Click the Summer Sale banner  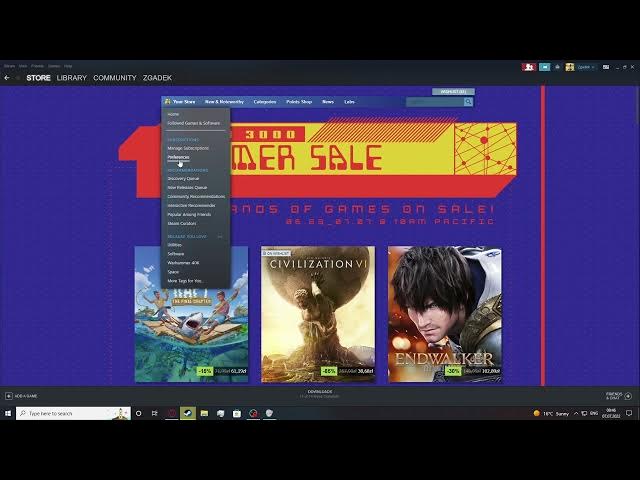click(x=318, y=160)
